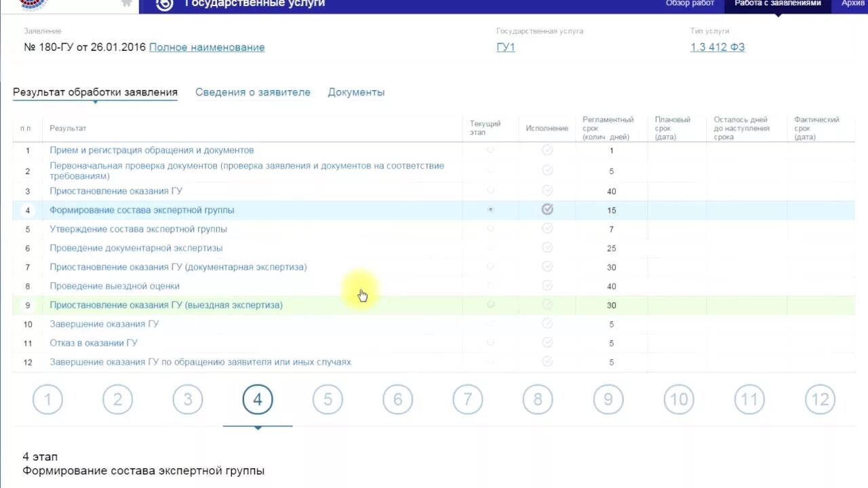Click execution checkmark in row 12
This screenshot has width=868, height=488.
coord(547,362)
